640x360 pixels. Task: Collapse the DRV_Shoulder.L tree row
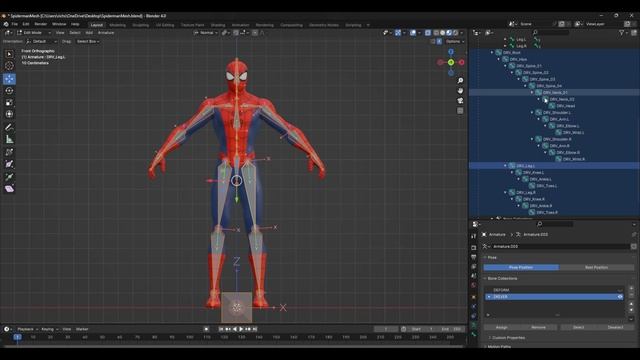coord(532,112)
